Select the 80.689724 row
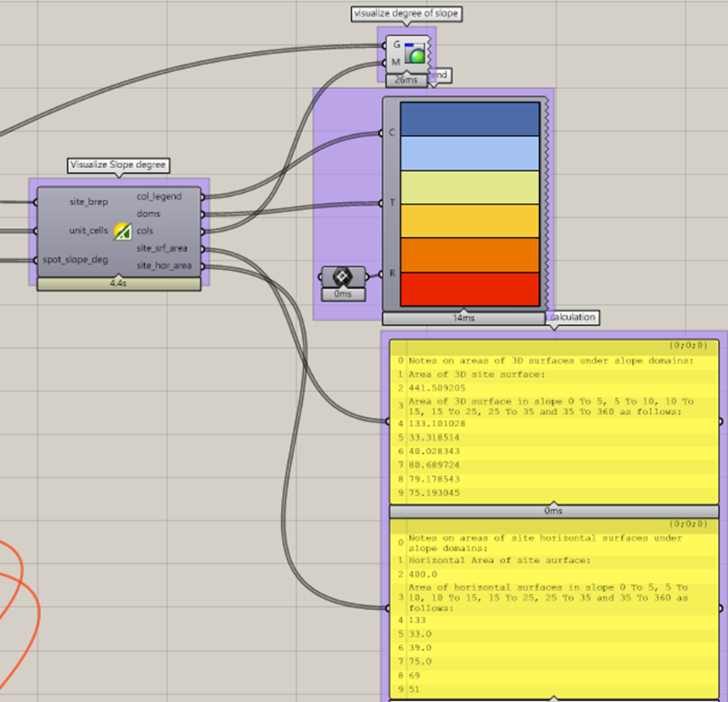Image resolution: width=728 pixels, height=702 pixels. tap(554, 465)
